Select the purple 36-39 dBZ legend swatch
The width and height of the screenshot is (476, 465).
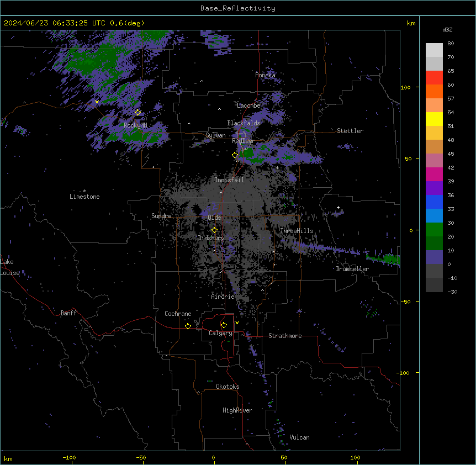coord(434,188)
